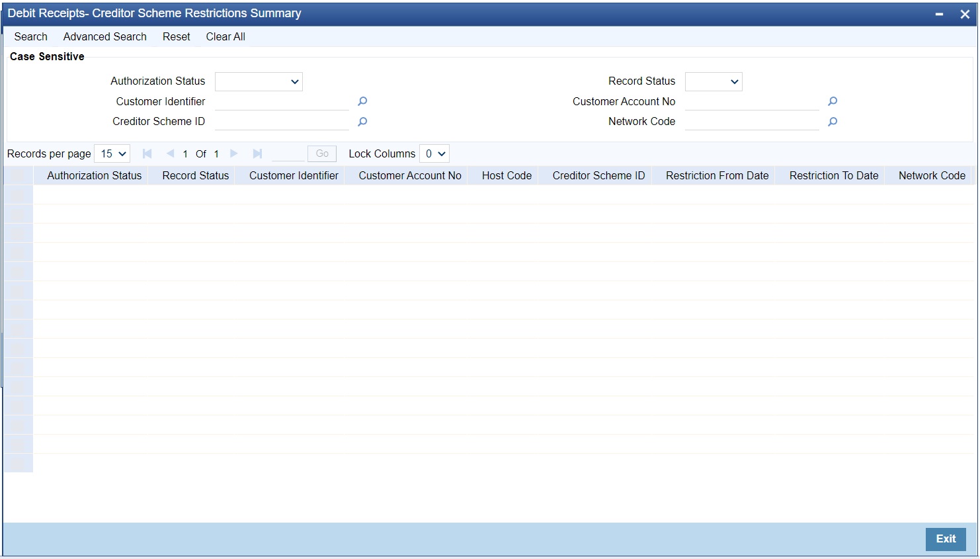Sort by Authorization Status column header

click(95, 175)
